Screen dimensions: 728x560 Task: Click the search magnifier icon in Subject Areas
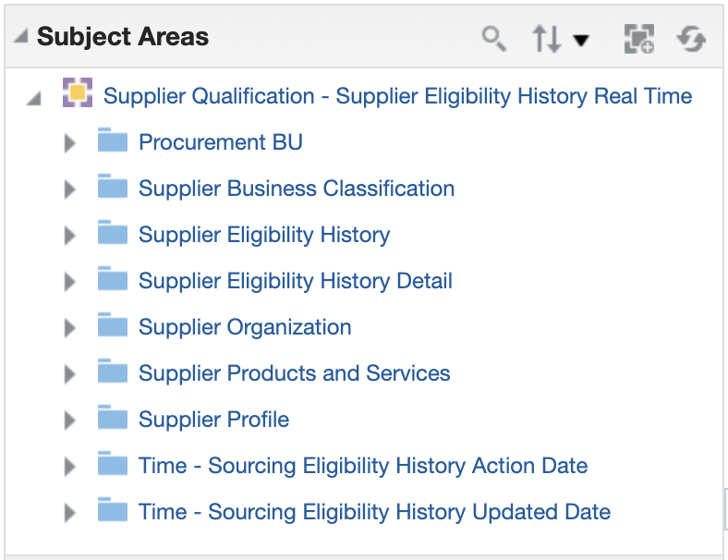click(494, 39)
